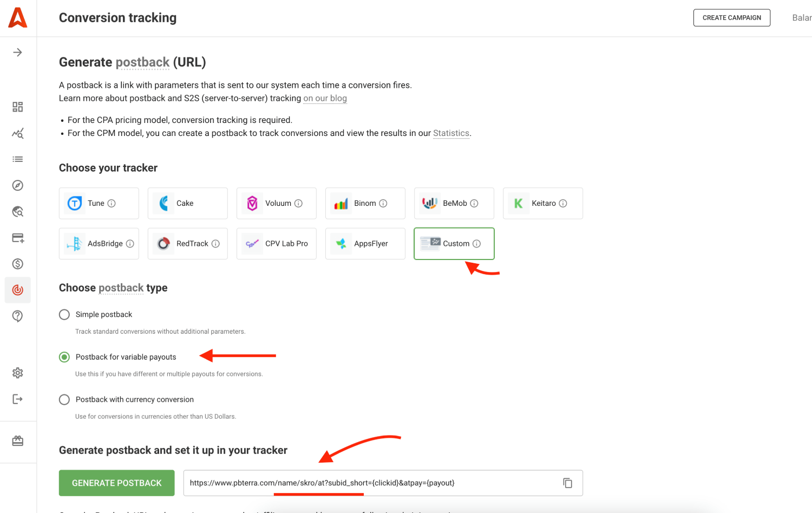812x513 pixels.
Task: Select Postback with currency conversion option
Action: (x=64, y=400)
